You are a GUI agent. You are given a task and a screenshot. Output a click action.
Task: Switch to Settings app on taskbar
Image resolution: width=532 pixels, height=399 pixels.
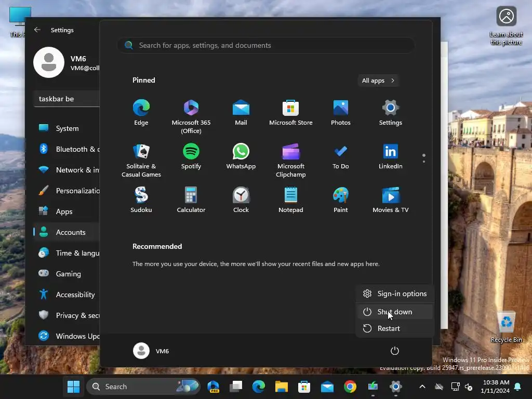point(395,387)
